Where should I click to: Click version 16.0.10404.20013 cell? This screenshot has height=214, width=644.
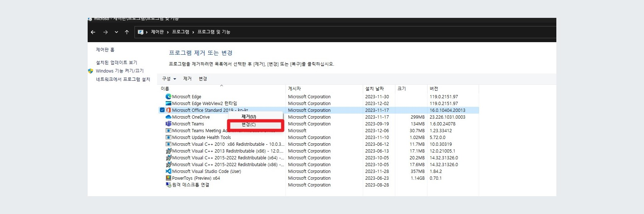click(448, 110)
